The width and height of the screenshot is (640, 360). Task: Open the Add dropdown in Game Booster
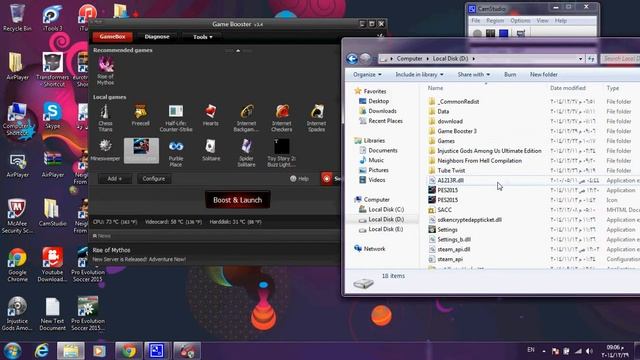(114, 179)
